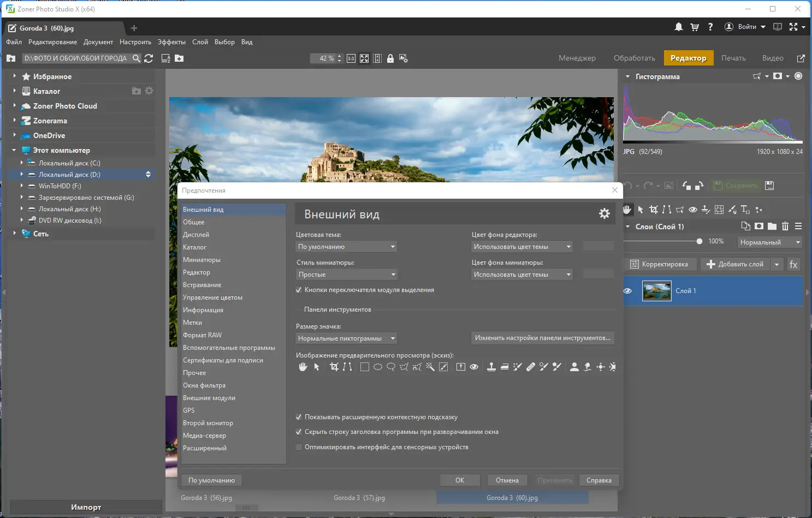Open the notifications bell icon
Image resolution: width=812 pixels, height=518 pixels.
coord(679,27)
